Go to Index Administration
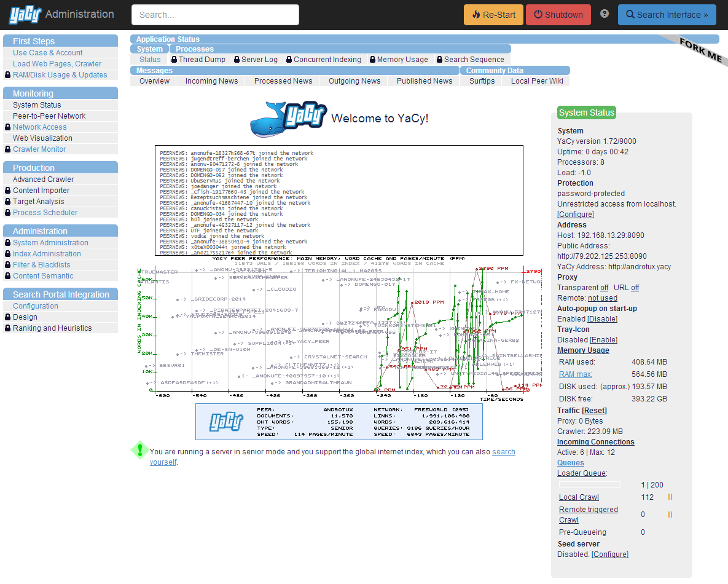 pyautogui.click(x=47, y=254)
